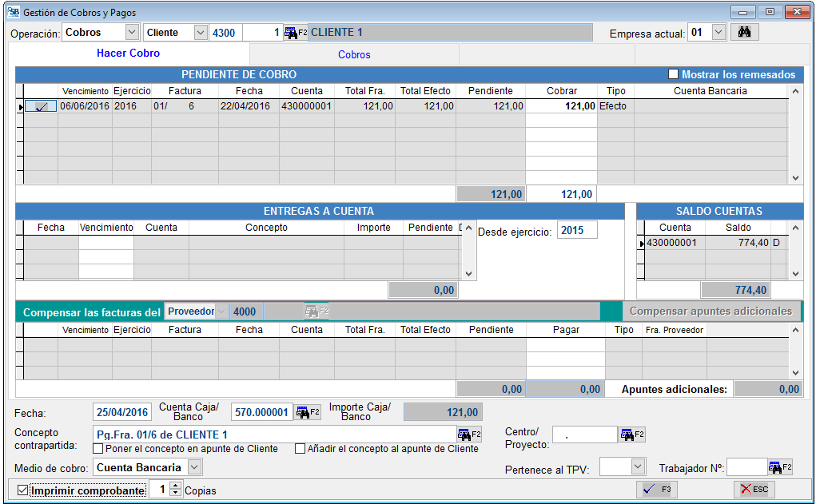Confirm with the F3 checkmark button

pos(659,490)
